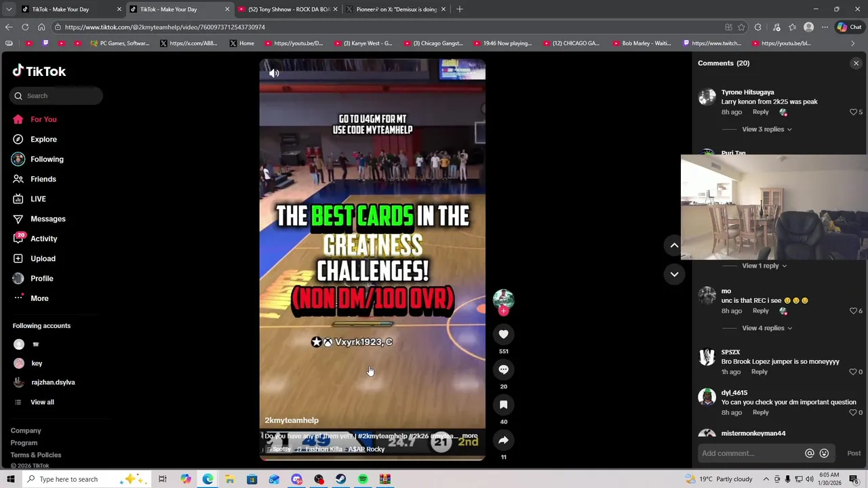868x488 pixels.
Task: Go to browser home page
Action: tap(41, 27)
